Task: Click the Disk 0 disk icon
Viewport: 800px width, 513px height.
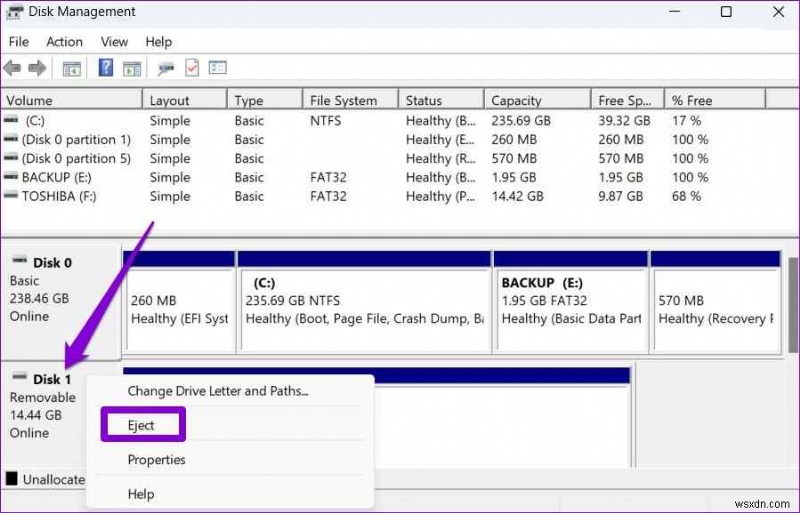Action: (x=19, y=260)
